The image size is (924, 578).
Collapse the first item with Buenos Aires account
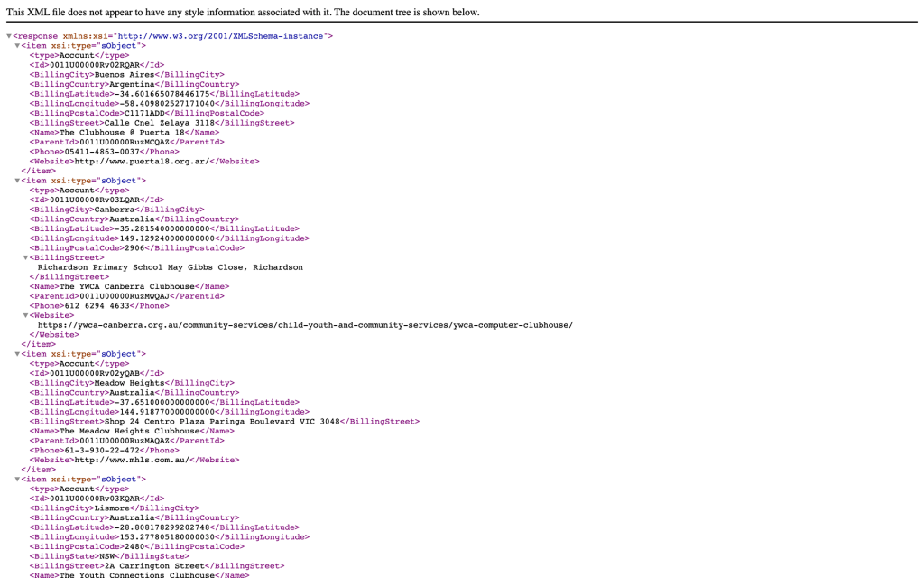click(17, 46)
